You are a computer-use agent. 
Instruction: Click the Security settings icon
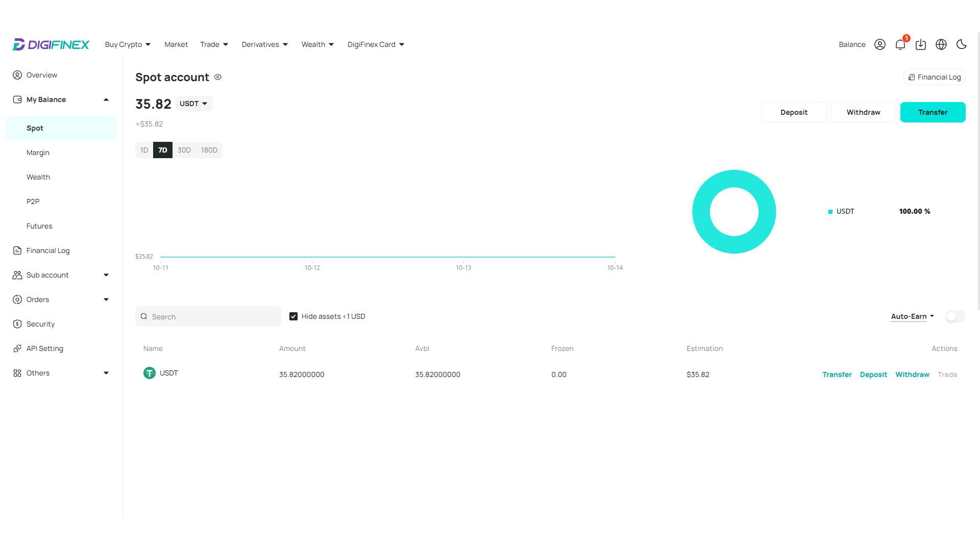(x=17, y=323)
